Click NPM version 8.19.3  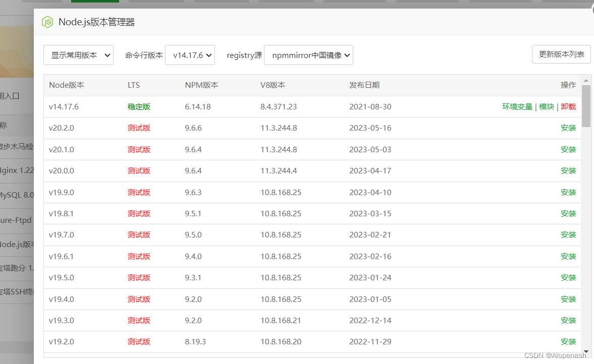pos(195,341)
